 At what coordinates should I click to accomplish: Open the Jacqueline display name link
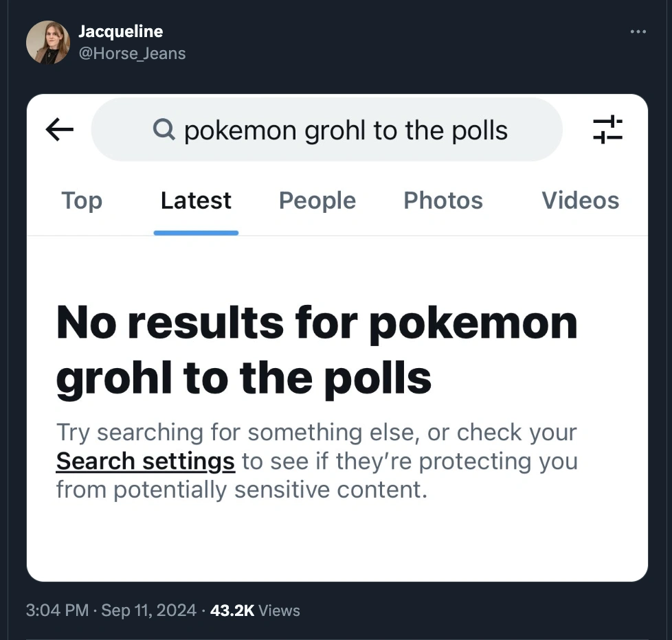pyautogui.click(x=120, y=32)
